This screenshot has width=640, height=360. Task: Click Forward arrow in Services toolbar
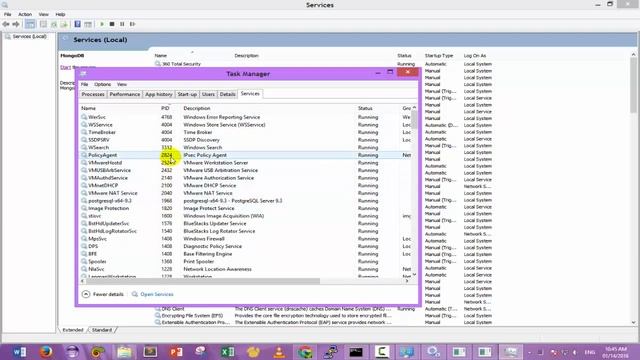pos(16,24)
